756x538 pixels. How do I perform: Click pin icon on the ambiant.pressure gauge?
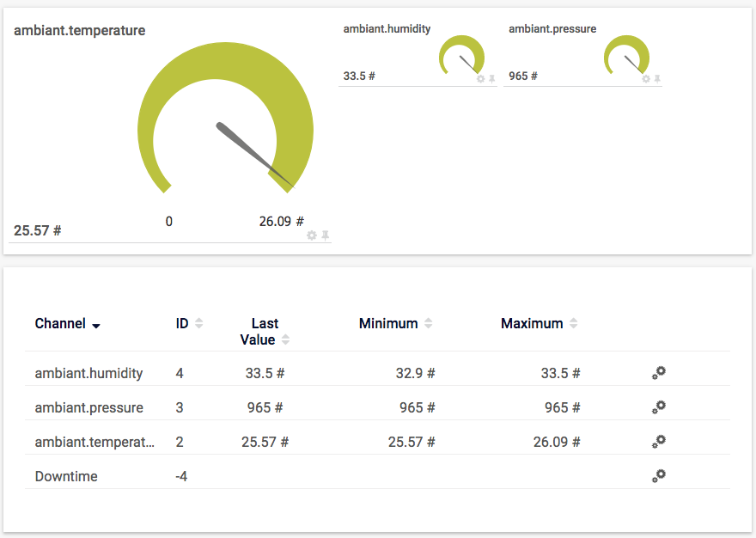657,79
